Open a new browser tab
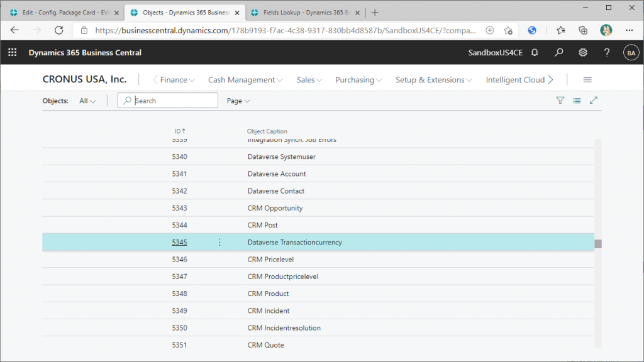 375,13
